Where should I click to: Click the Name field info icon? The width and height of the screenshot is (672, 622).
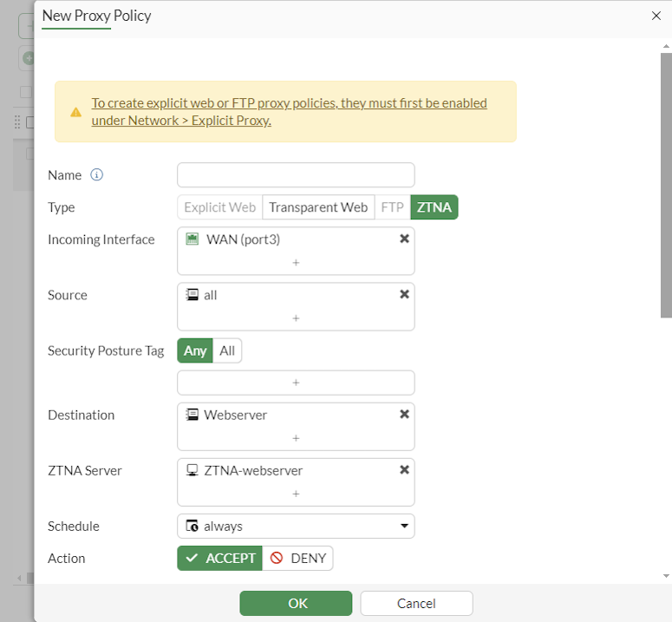point(97,175)
